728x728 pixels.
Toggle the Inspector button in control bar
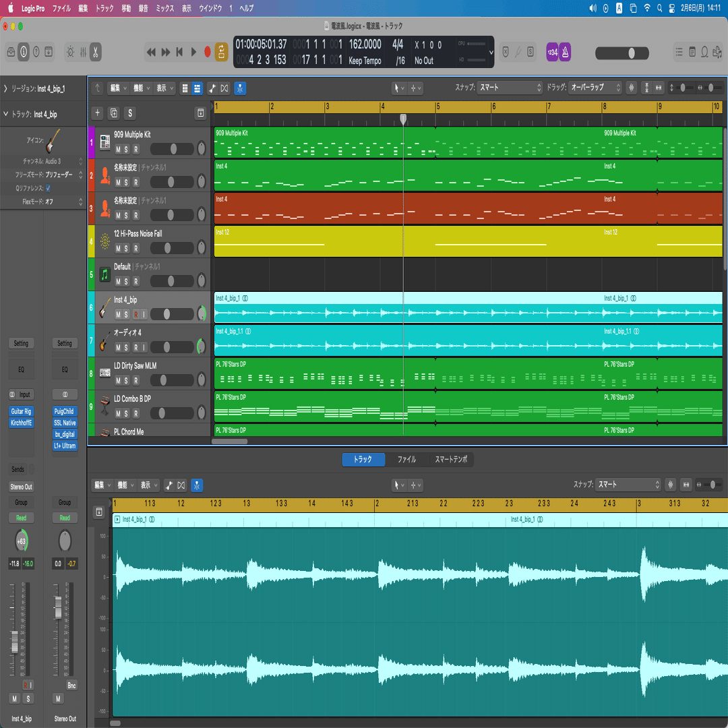click(24, 52)
